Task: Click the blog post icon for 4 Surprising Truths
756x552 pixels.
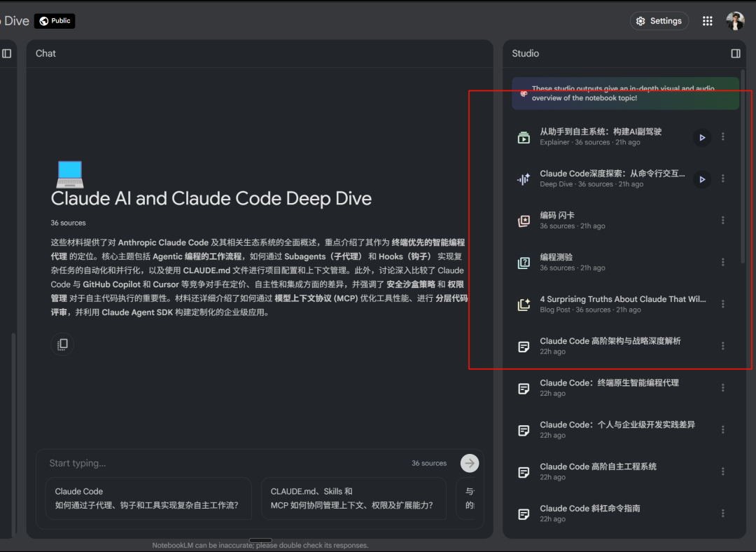Action: tap(524, 305)
